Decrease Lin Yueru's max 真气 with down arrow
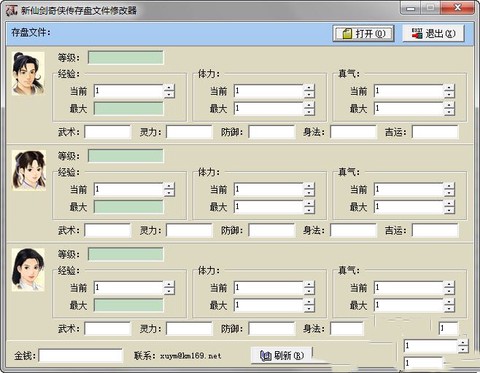Screen dimensions: 480x373 click(x=449, y=308)
